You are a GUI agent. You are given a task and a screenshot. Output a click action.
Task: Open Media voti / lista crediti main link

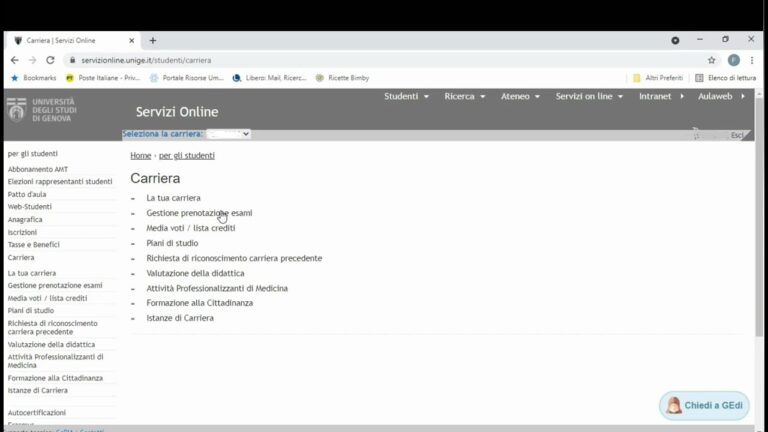[191, 228]
